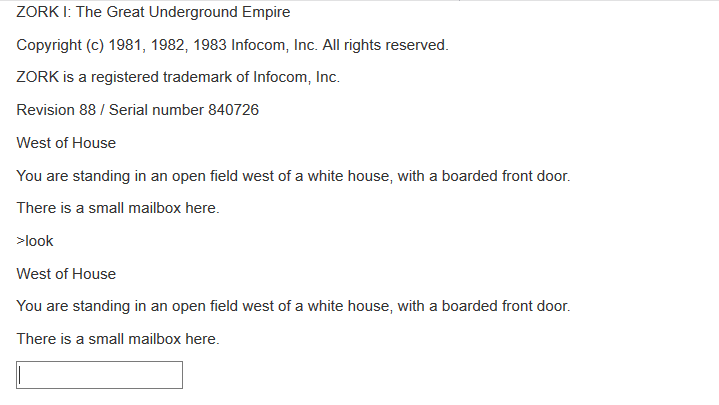719x405 pixels.
Task: Click the first 'West of House' heading
Action: click(66, 143)
